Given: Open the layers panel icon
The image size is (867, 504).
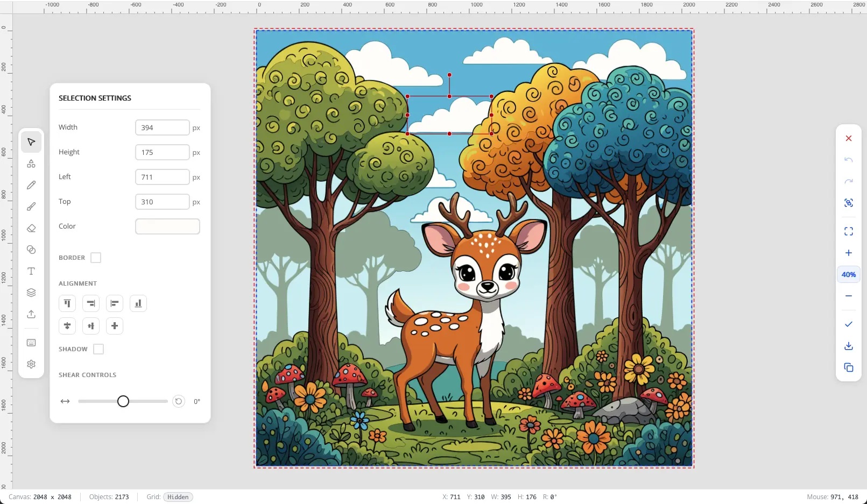Looking at the screenshot, I should coord(31,293).
